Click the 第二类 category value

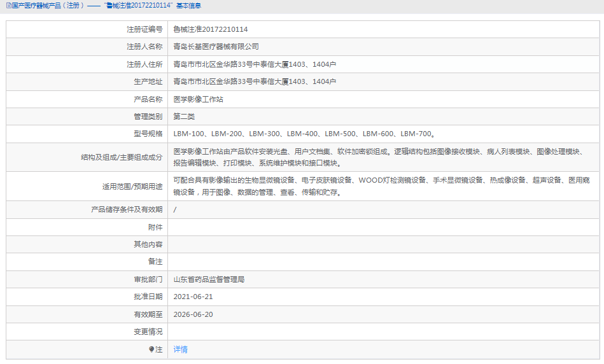pyautogui.click(x=184, y=116)
